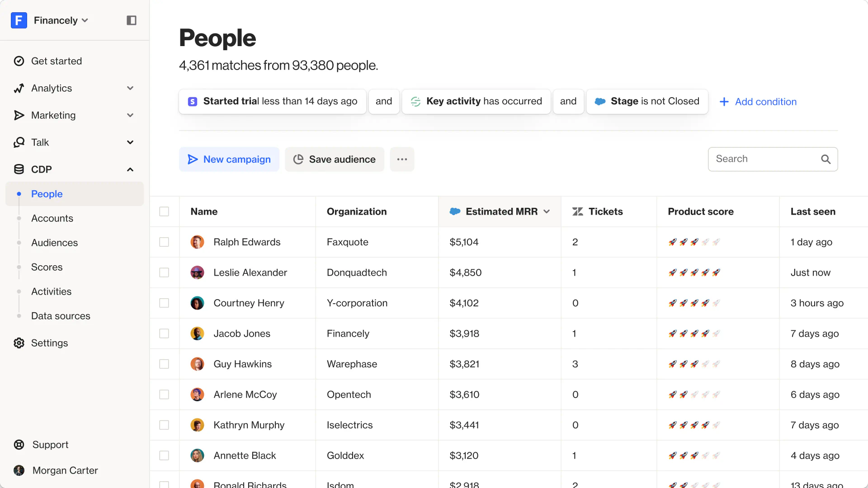The height and width of the screenshot is (488, 868).
Task: Open the Estimated MRR column dropdown
Action: (x=547, y=211)
